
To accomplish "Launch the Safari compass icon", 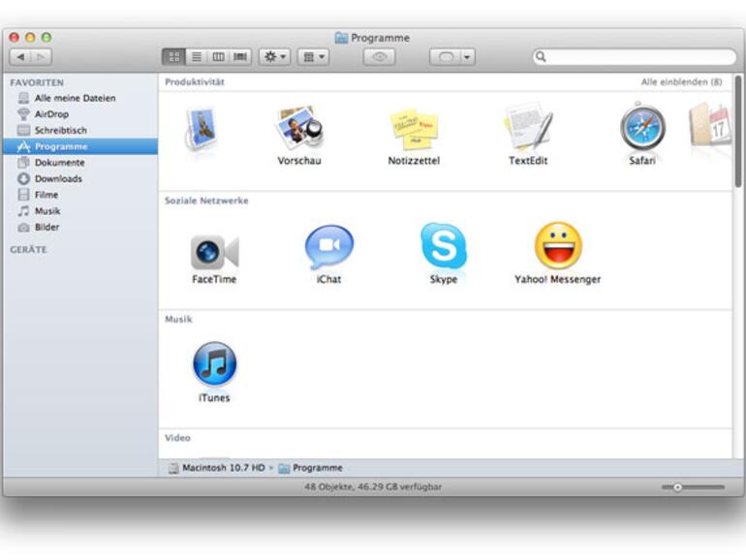I will click(641, 129).
